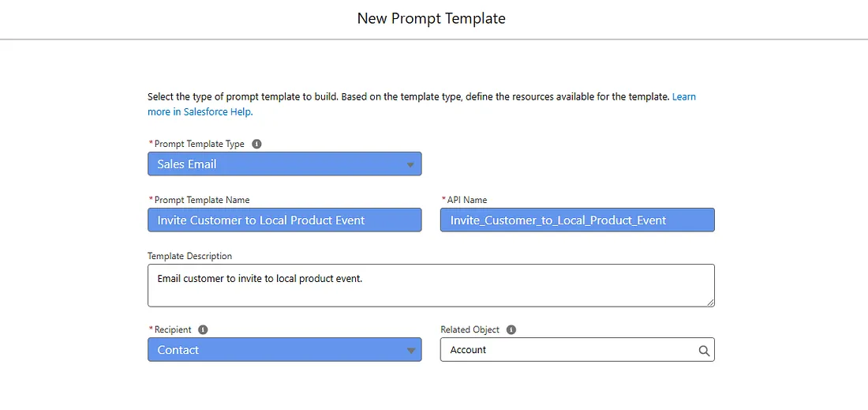Click the Prompt Template Name label
Screen dimensions: 868x410
point(202,200)
